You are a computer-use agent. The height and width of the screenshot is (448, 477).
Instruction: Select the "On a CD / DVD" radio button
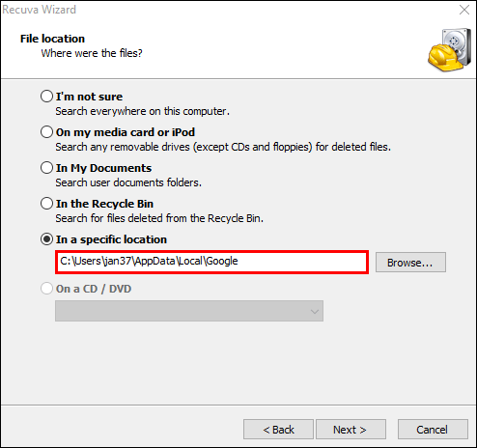tap(47, 289)
